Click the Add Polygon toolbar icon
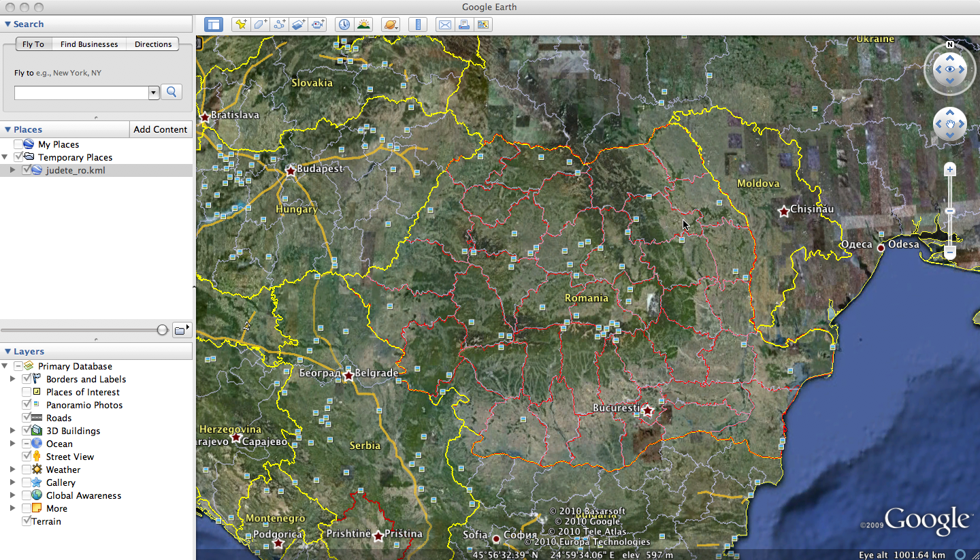Image resolution: width=980 pixels, height=560 pixels. 259,24
